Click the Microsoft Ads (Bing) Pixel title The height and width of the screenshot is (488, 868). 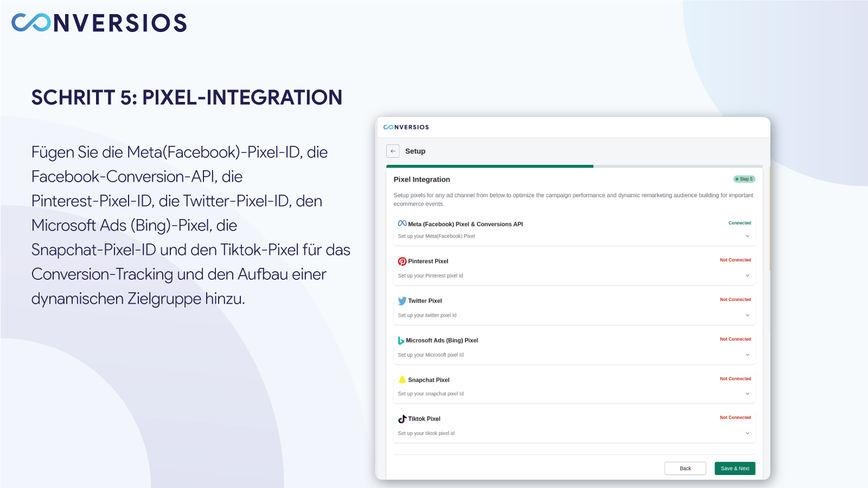442,341
